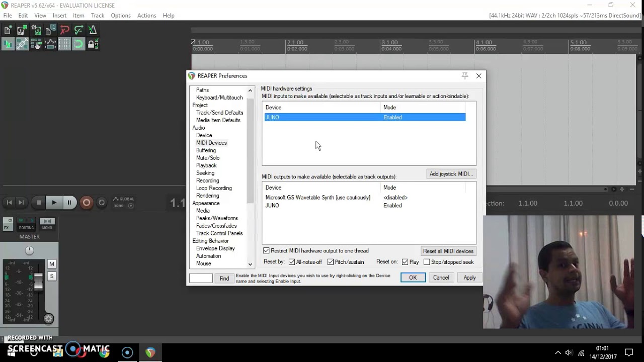Toggle Reset on Play checkbox
This screenshot has width=644, height=362.
point(405,262)
